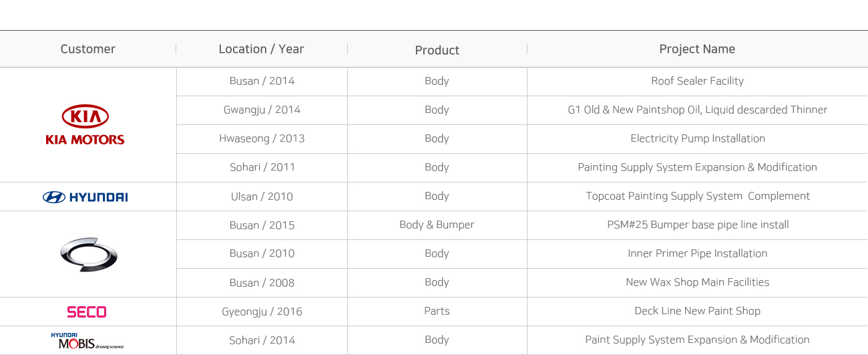This screenshot has width=868, height=355.
Task: Click the Body & Bumper product cell
Action: pyautogui.click(x=437, y=225)
